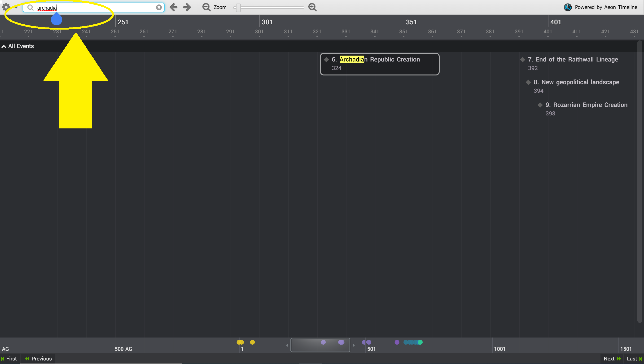Go to the Next event

pos(612,359)
